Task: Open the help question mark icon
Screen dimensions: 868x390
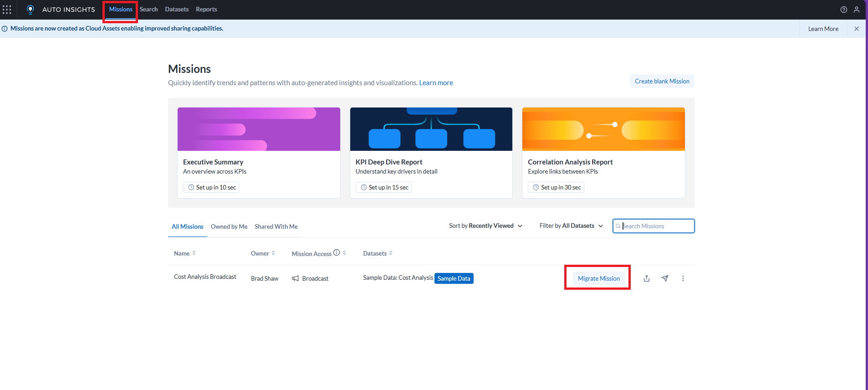Action: (x=843, y=10)
